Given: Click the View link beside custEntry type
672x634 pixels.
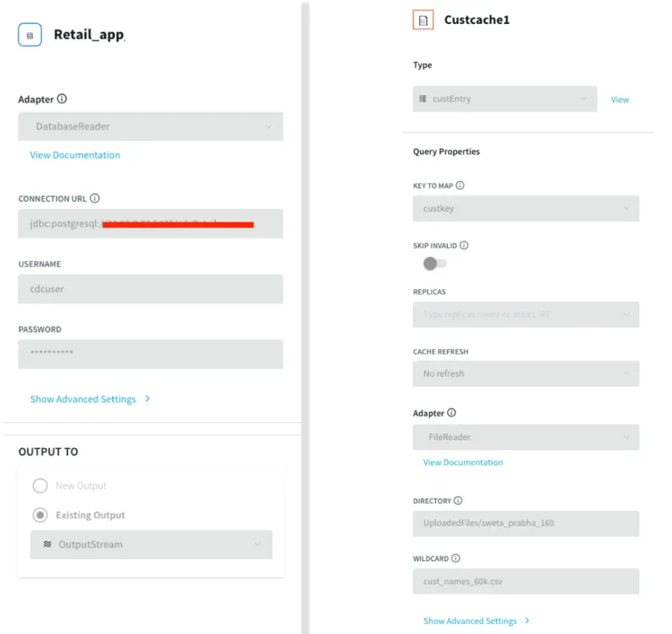Looking at the screenshot, I should pyautogui.click(x=620, y=99).
